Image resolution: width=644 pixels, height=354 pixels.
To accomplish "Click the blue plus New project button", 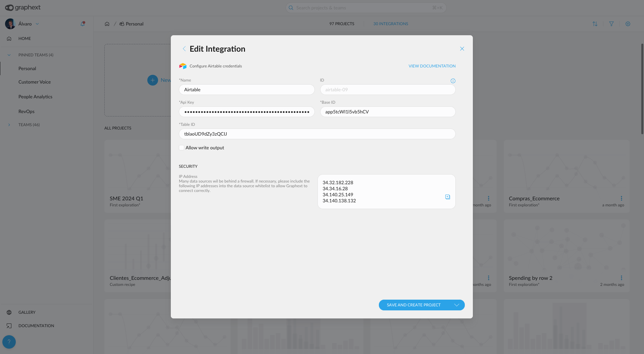I will pos(153,80).
